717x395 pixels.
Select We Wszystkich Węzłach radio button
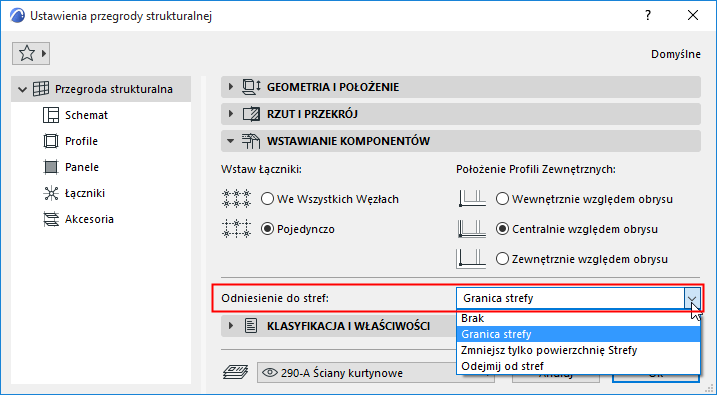pos(268,199)
